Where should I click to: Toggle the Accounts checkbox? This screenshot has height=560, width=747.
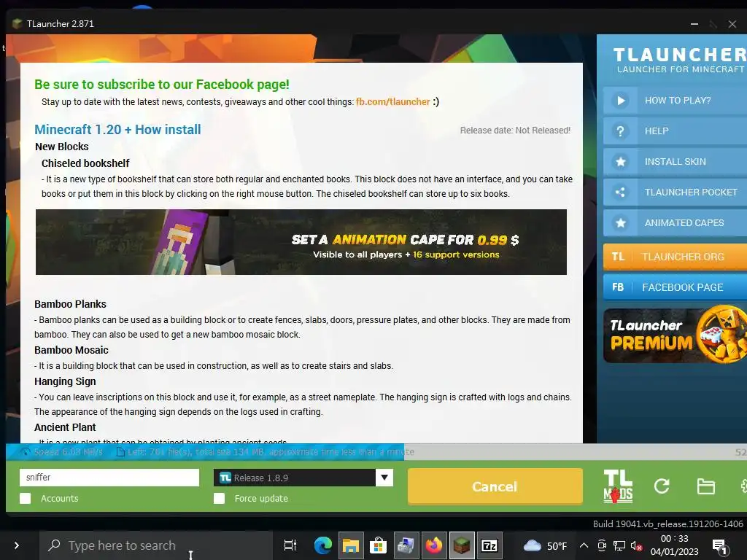(x=26, y=498)
